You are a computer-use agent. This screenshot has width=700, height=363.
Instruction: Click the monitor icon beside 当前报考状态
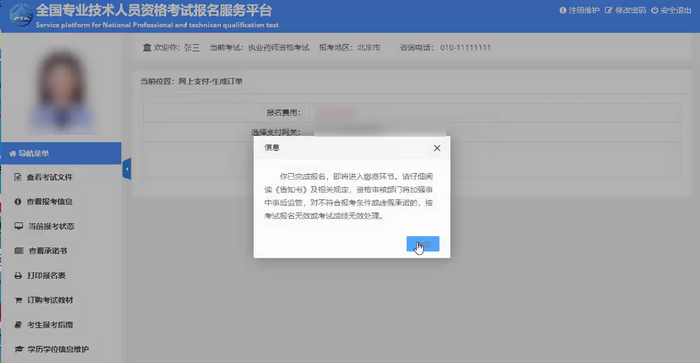click(18, 226)
